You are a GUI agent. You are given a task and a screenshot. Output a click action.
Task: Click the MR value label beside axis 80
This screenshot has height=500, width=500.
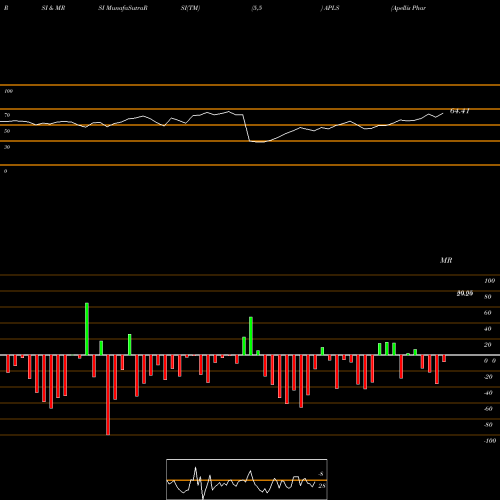click(465, 293)
